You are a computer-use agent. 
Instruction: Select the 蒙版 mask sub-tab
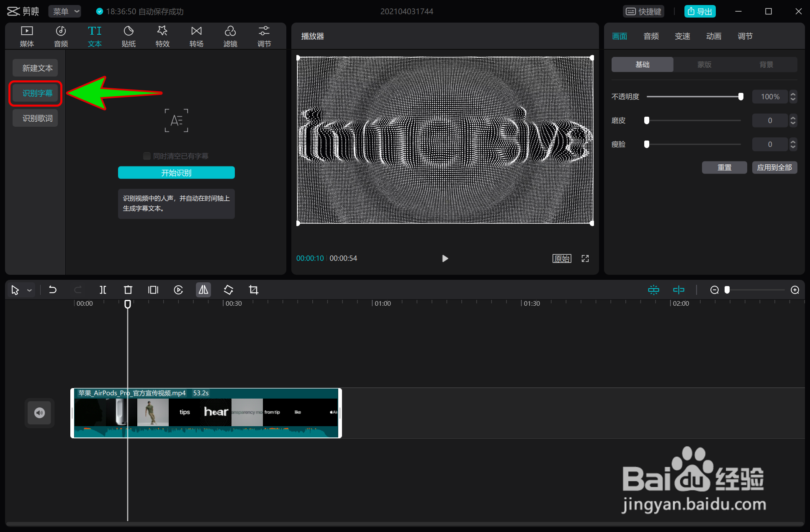(705, 64)
